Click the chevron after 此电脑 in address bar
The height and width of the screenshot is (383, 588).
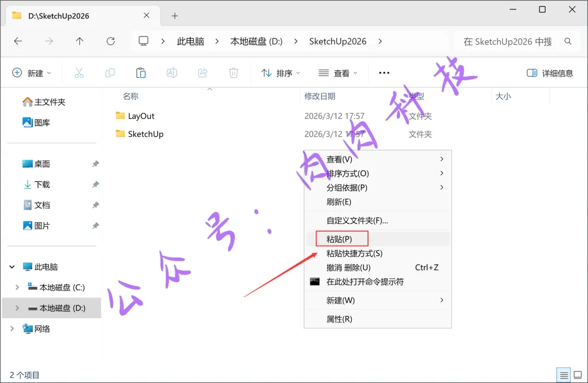click(x=217, y=41)
